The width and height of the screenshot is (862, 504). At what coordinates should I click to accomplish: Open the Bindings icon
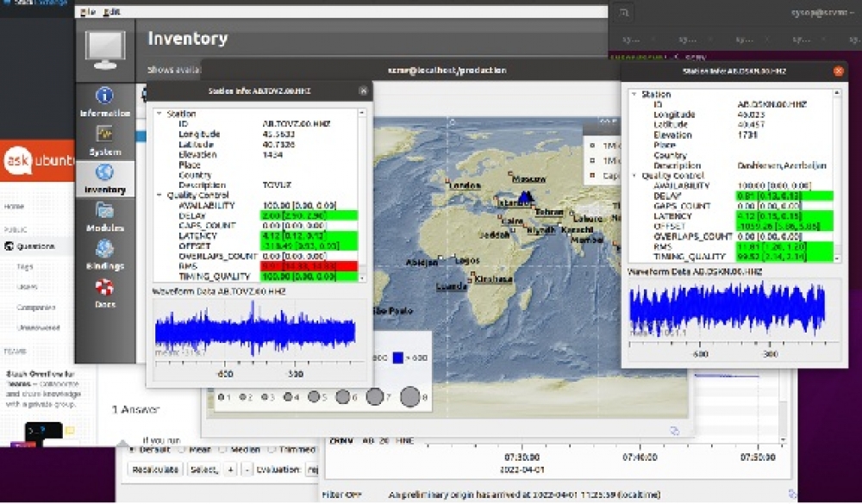tap(104, 248)
